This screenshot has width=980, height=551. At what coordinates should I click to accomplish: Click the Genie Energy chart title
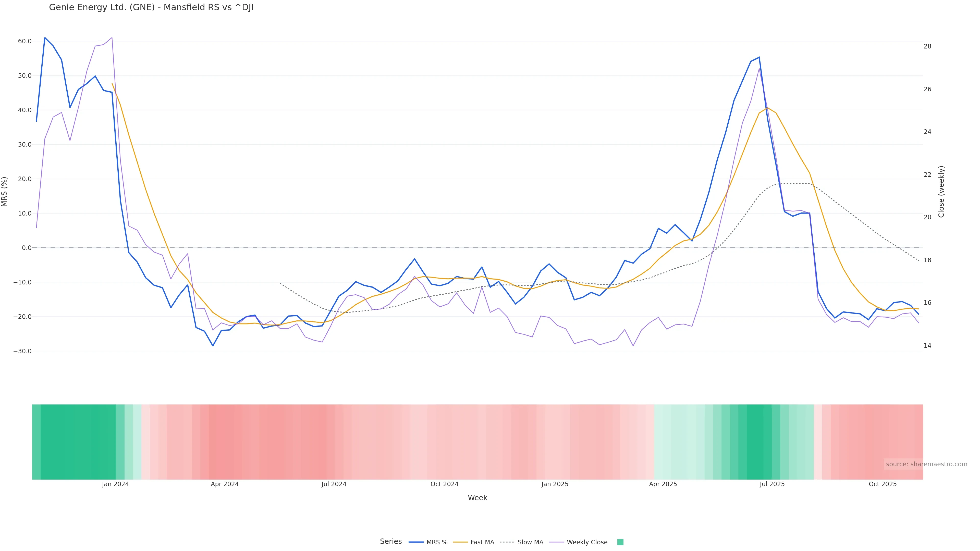coord(151,8)
